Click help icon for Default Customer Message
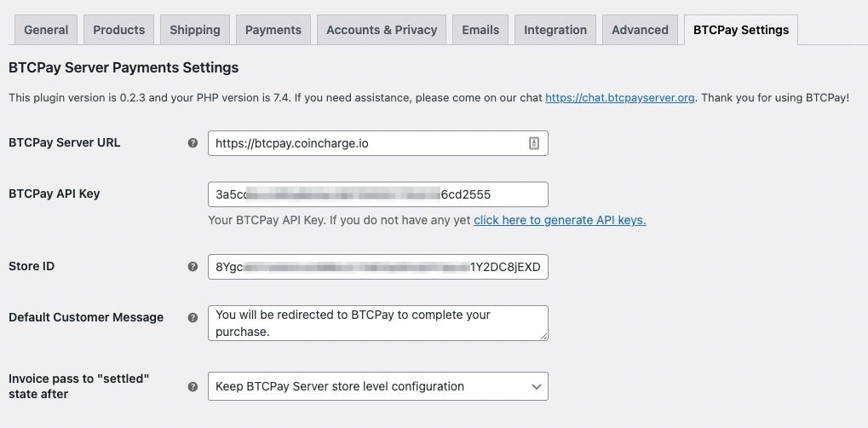 click(x=193, y=318)
